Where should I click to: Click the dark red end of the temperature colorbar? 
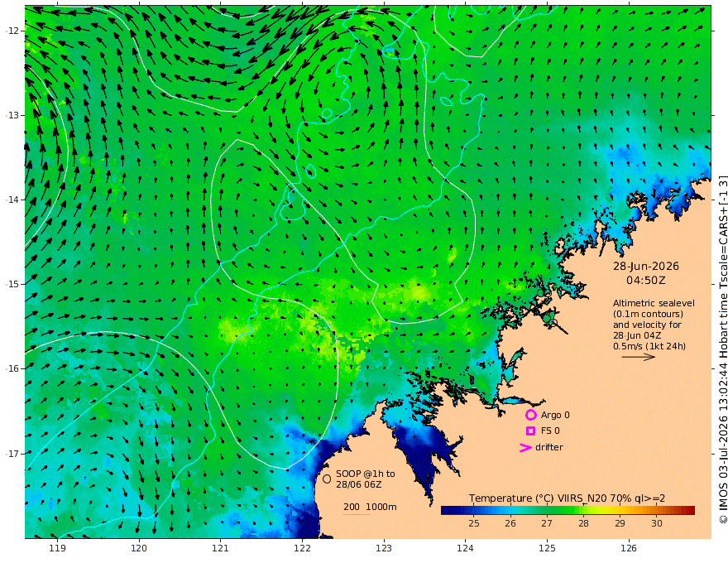pos(689,511)
